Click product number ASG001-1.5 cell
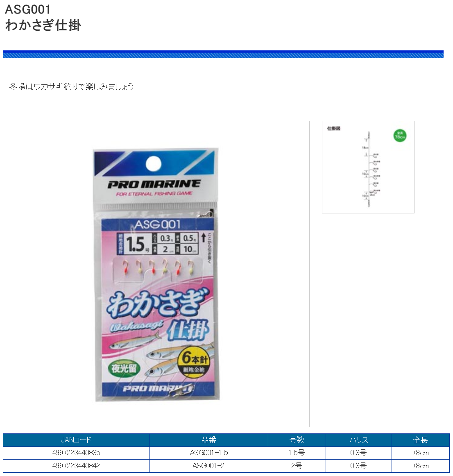 coord(208,453)
